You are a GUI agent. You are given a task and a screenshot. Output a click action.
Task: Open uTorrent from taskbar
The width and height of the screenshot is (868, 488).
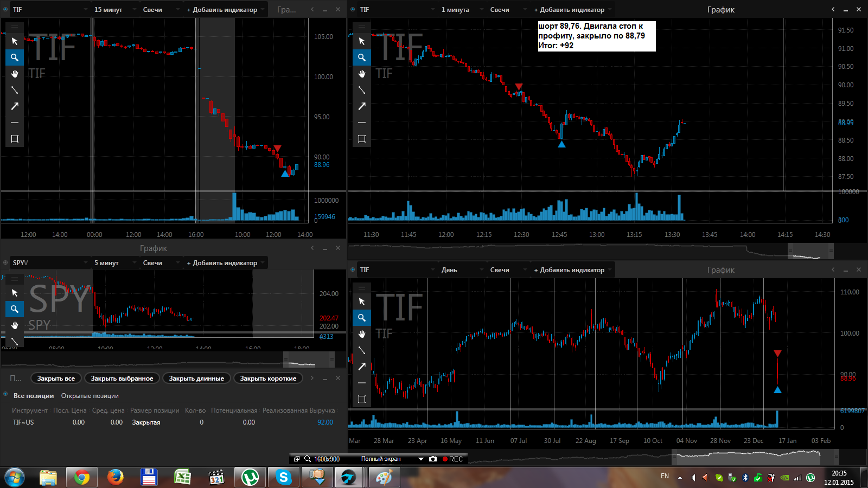coord(250,477)
